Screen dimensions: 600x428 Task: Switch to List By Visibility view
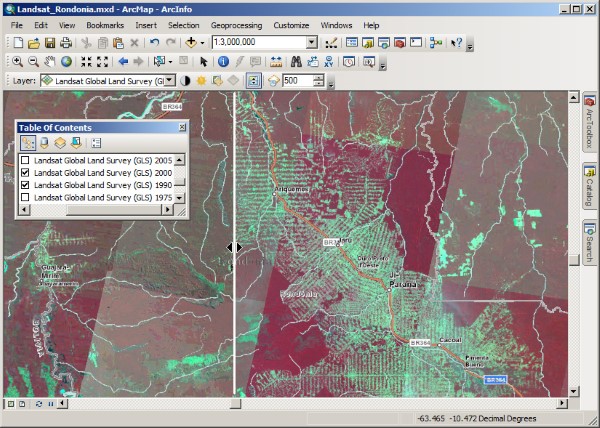coord(60,143)
